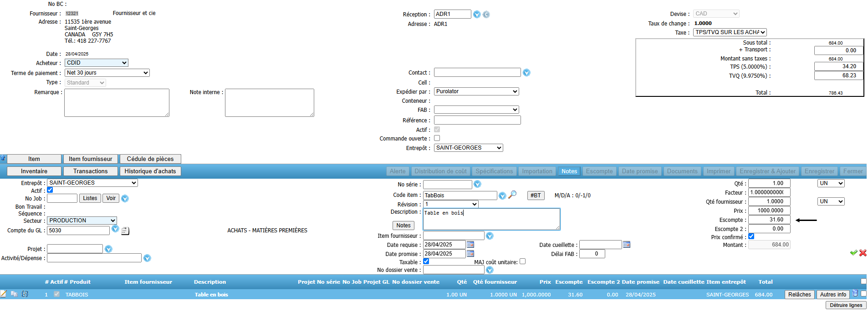The image size is (868, 311).
Task: Click the Détruire lignes button
Action: coord(846,305)
